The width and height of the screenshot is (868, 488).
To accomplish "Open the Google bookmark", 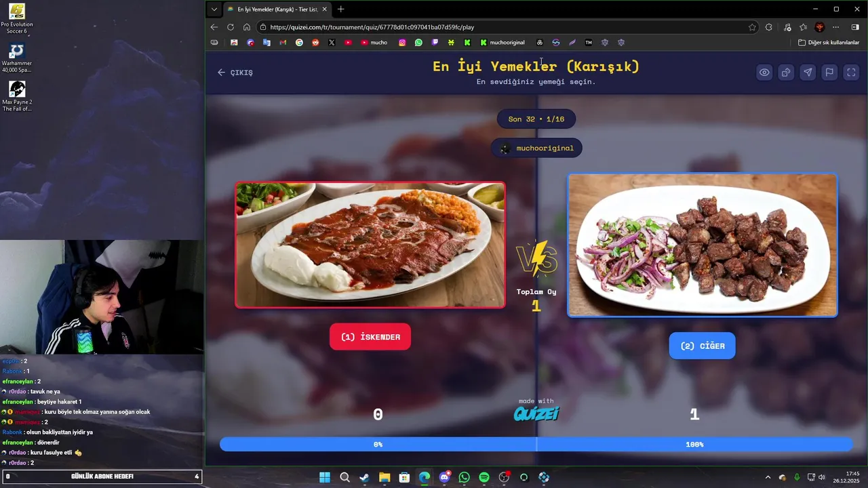I will pos(299,42).
